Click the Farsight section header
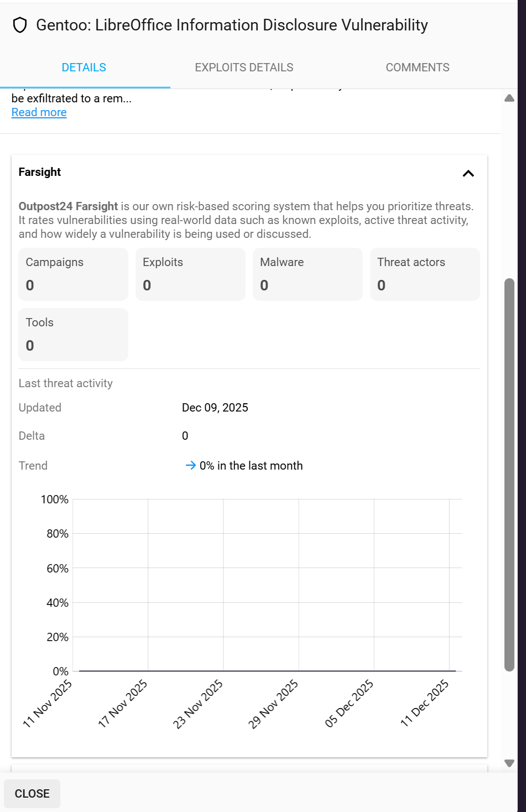Screen dimensions: 526x812 [x=40, y=173]
